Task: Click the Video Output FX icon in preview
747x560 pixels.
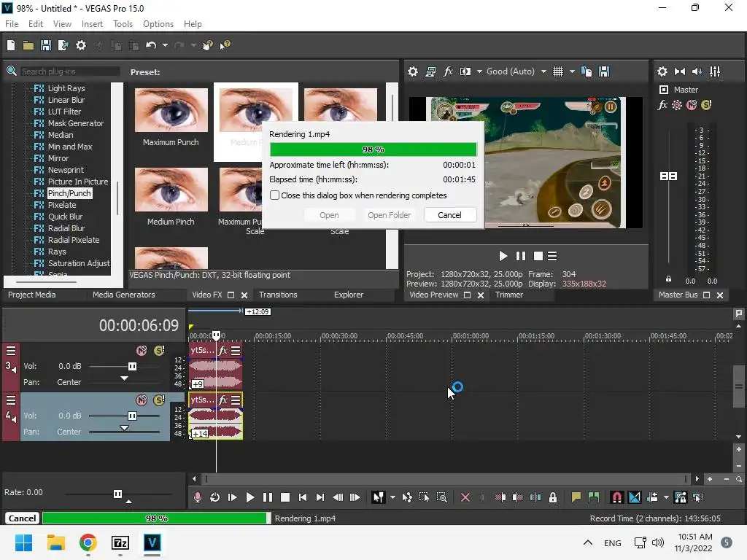Action: pos(448,71)
